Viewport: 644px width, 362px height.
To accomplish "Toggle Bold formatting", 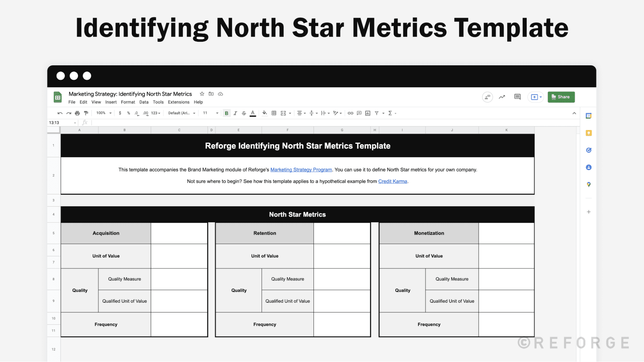I will coord(226,113).
